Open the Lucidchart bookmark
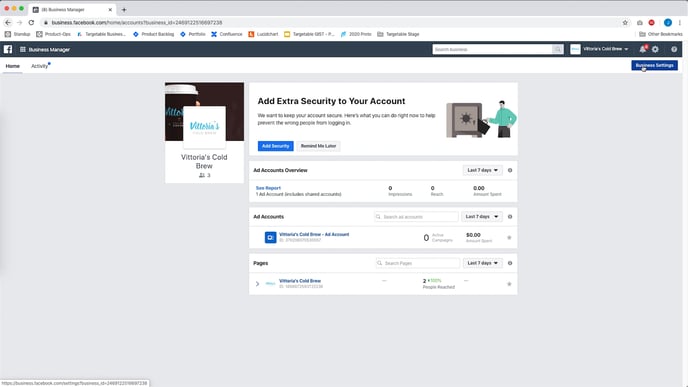This screenshot has width=688, height=387. [263, 34]
